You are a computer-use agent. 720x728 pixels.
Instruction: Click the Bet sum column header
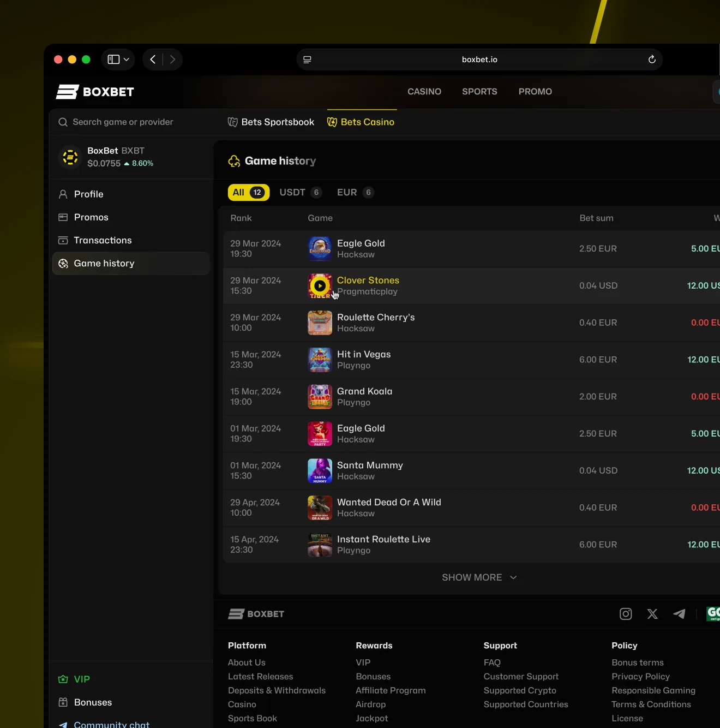(x=596, y=218)
